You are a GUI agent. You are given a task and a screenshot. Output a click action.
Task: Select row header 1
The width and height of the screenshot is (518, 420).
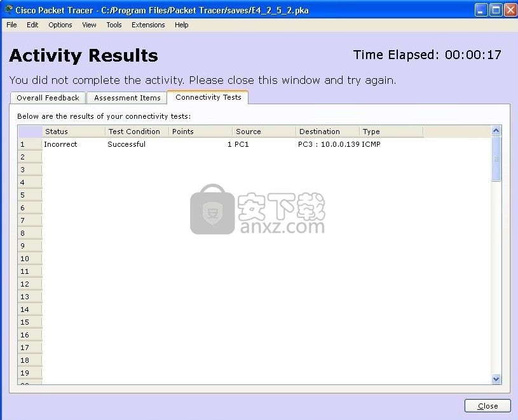coord(30,144)
